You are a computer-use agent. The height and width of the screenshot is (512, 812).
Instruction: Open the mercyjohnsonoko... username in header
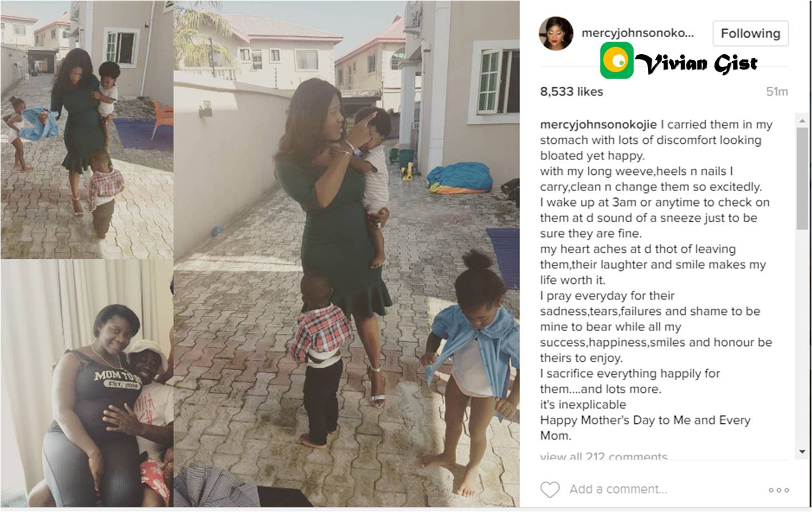[x=637, y=33]
